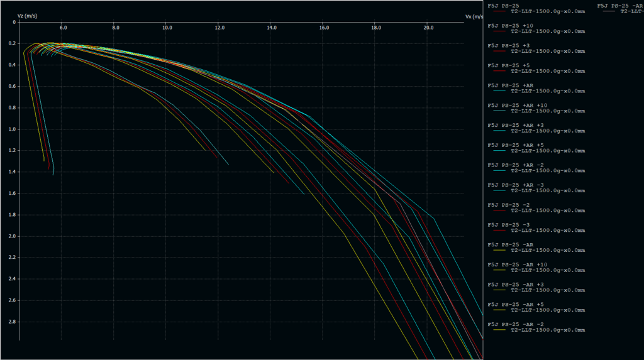The width and height of the screenshot is (644, 360).
Task: Select the 'F5J PS-25 +3' legend label
Action: [x=508, y=45]
